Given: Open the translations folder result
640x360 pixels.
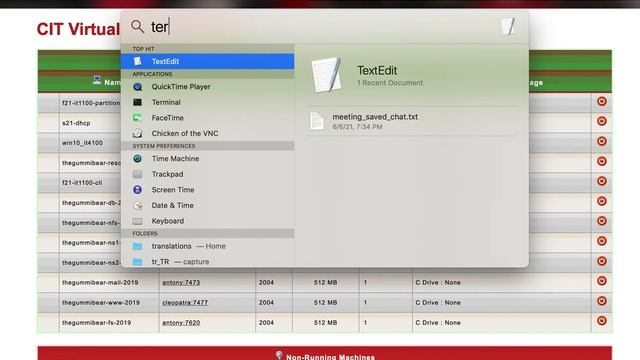Looking at the screenshot, I should [207, 246].
